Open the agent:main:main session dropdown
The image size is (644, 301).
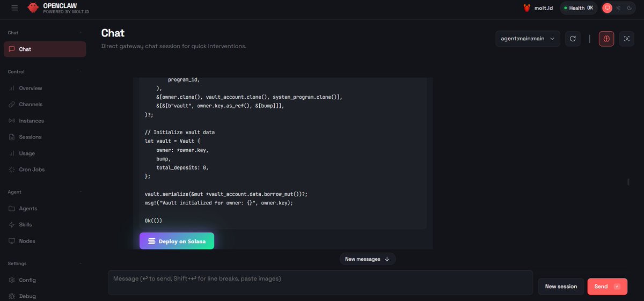pyautogui.click(x=528, y=39)
